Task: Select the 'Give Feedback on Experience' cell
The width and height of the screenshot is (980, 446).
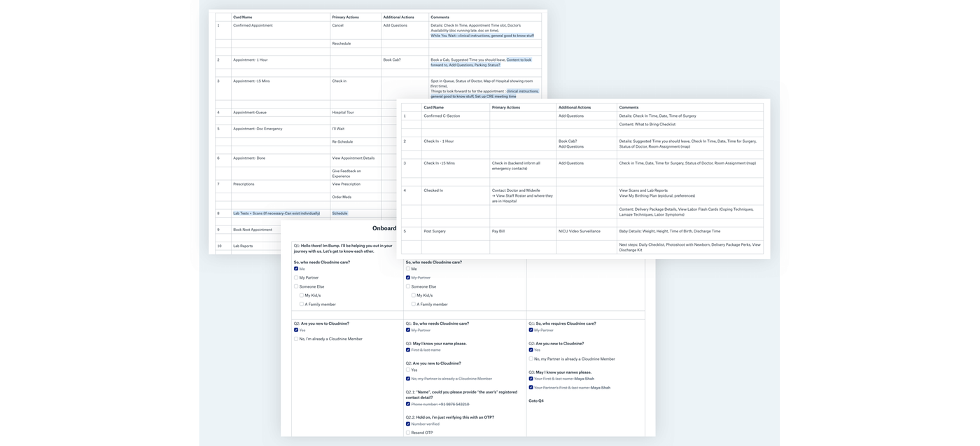Action: click(x=347, y=174)
